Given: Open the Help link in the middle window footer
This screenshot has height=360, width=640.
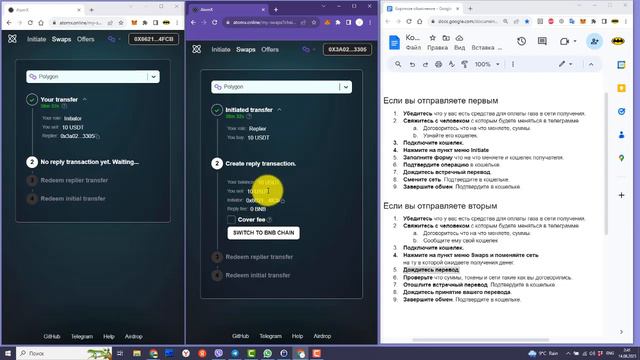Looking at the screenshot, I should (298, 336).
